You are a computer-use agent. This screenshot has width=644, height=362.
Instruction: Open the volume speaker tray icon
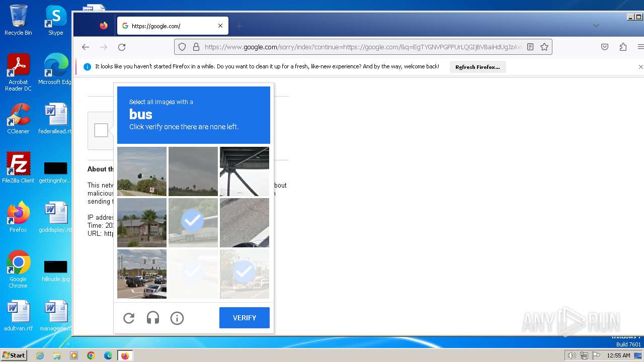tap(572, 355)
